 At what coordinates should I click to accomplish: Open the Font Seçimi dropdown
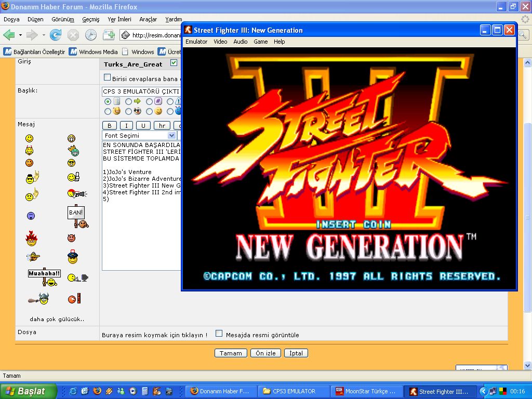139,136
